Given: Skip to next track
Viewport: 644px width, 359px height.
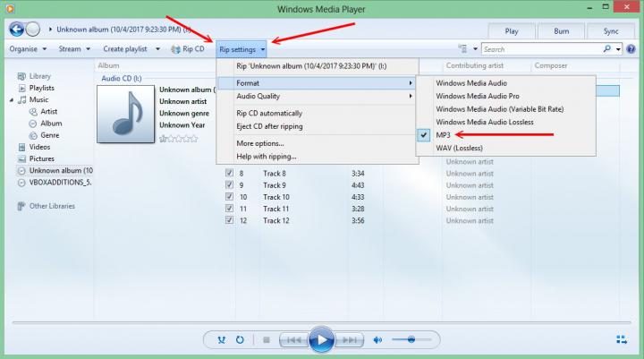Looking at the screenshot, I should click(350, 340).
